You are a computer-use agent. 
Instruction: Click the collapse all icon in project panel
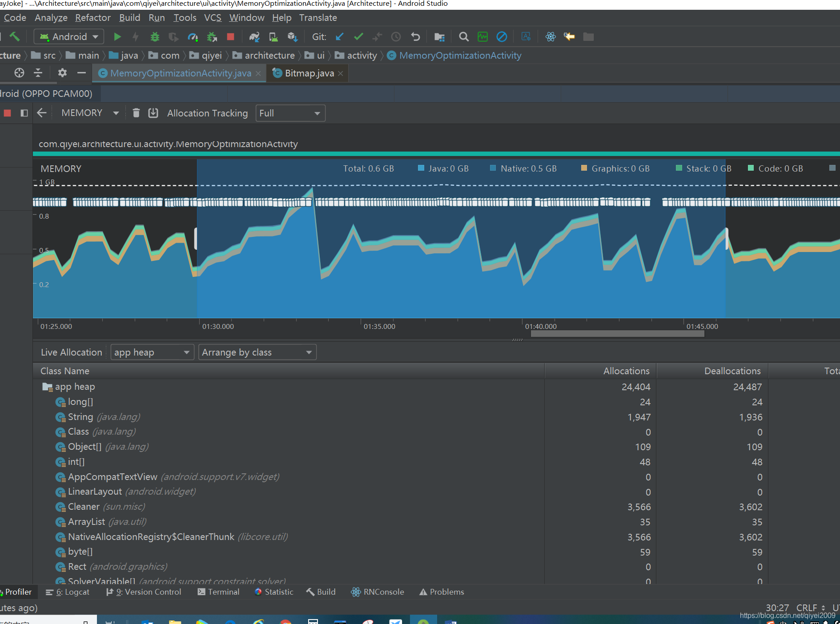pyautogui.click(x=38, y=73)
